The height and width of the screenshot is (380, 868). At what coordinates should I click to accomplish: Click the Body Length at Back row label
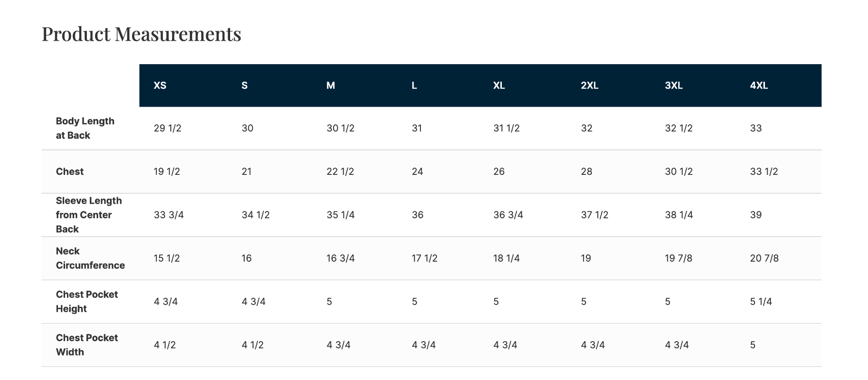(85, 128)
